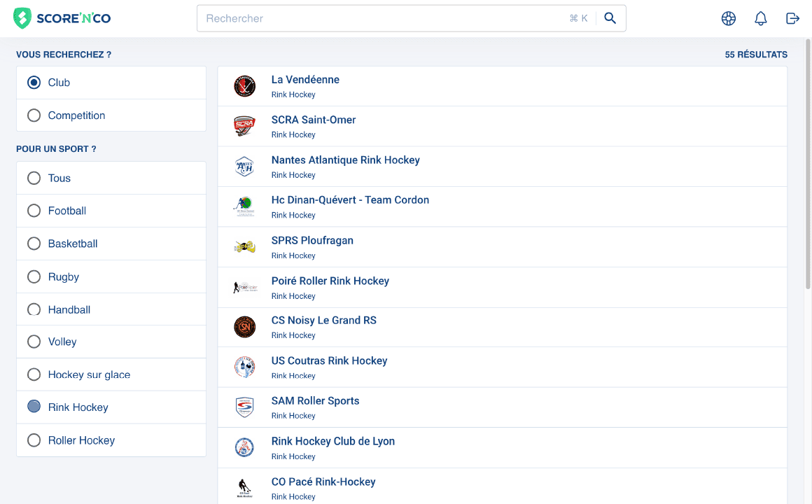
Task: Click the logout icon in the header
Action: click(792, 18)
